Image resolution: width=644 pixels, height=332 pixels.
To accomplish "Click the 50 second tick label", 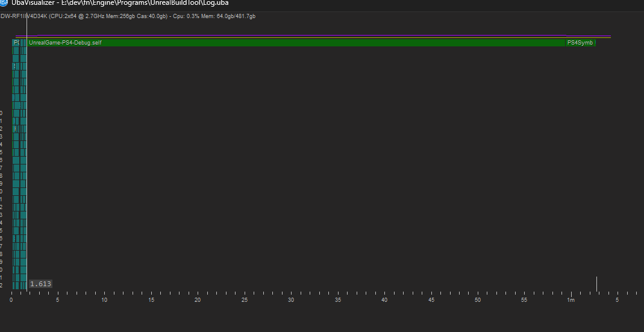I will 478,300.
